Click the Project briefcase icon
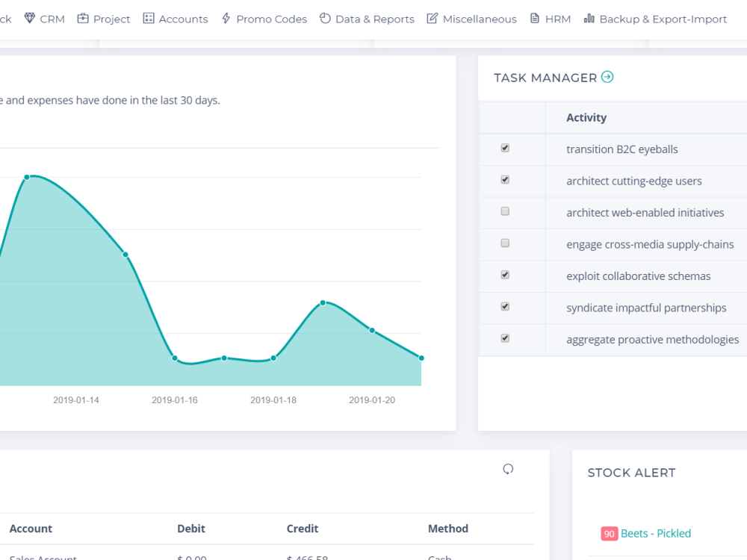The image size is (747, 560). (x=83, y=19)
